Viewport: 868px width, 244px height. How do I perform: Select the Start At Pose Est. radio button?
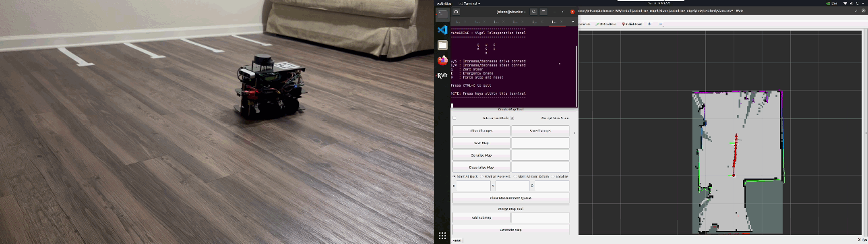pyautogui.click(x=482, y=176)
